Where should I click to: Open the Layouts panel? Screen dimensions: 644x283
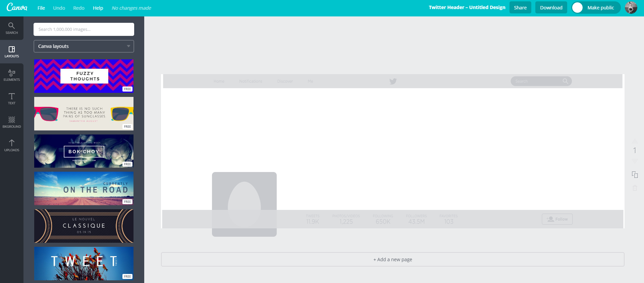(12, 52)
